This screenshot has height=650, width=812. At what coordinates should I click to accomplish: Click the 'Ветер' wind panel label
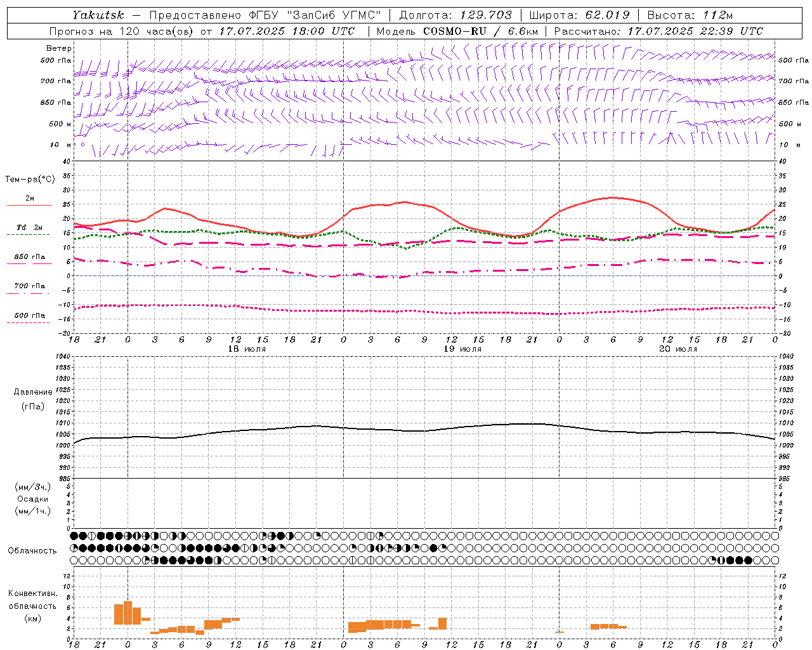(59, 48)
